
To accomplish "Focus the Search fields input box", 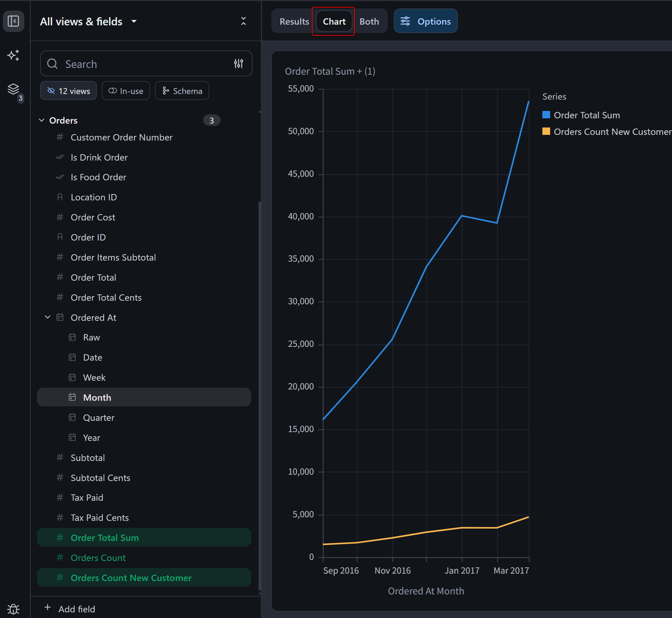I will pos(141,64).
